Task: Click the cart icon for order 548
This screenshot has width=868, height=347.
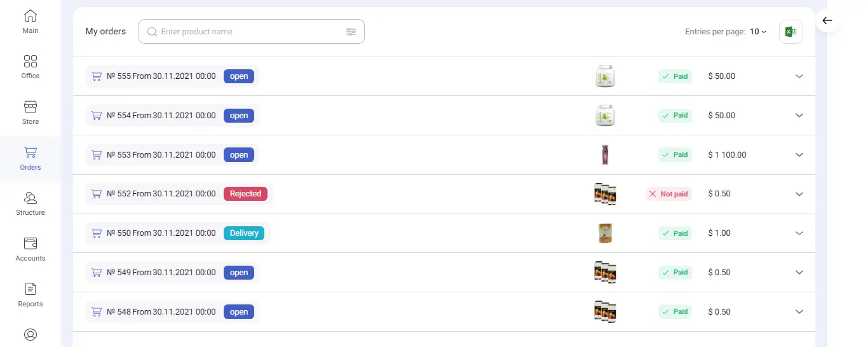Action: point(97,312)
